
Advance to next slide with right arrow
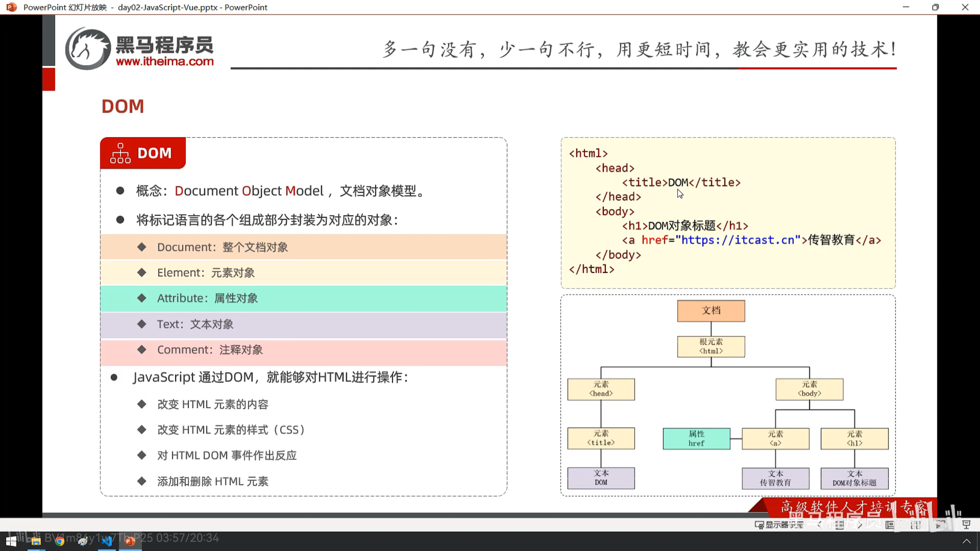[860, 525]
